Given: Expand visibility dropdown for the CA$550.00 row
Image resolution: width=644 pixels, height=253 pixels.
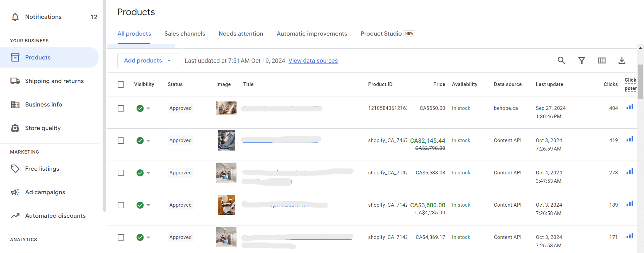Looking at the screenshot, I should (x=148, y=109).
